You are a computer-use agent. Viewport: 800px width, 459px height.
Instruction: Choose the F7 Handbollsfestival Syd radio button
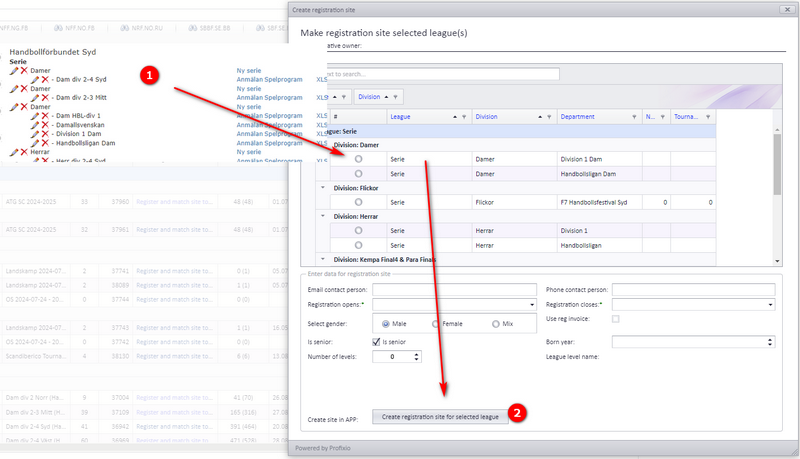coord(359,202)
